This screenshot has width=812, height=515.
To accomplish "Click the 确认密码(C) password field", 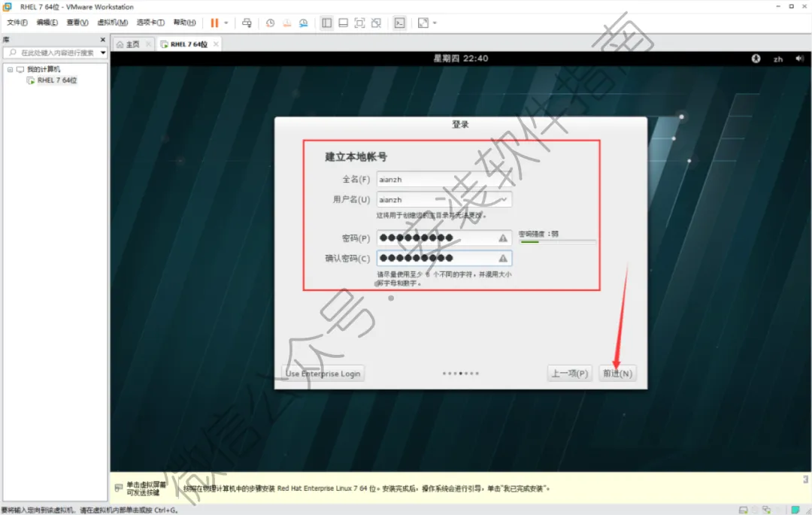I will click(x=444, y=259).
